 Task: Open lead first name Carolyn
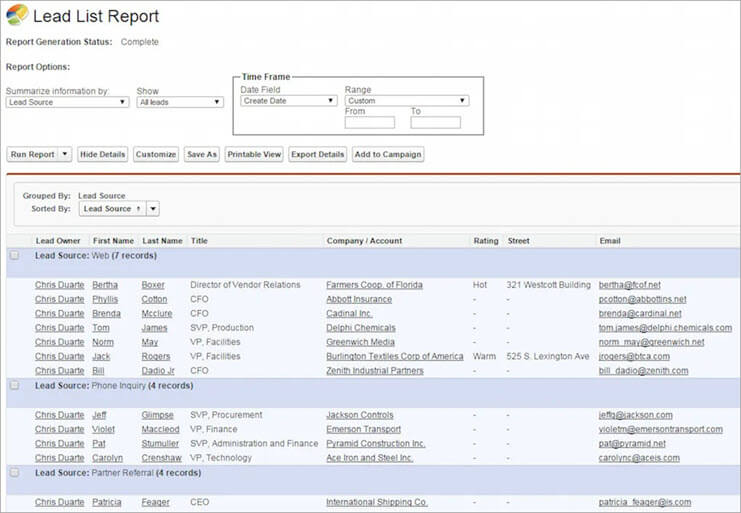[x=107, y=458]
